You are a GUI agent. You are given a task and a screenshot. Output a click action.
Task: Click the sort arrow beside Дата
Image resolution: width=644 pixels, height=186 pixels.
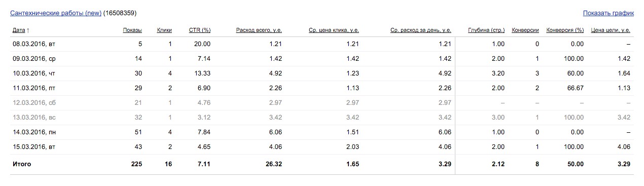click(28, 30)
